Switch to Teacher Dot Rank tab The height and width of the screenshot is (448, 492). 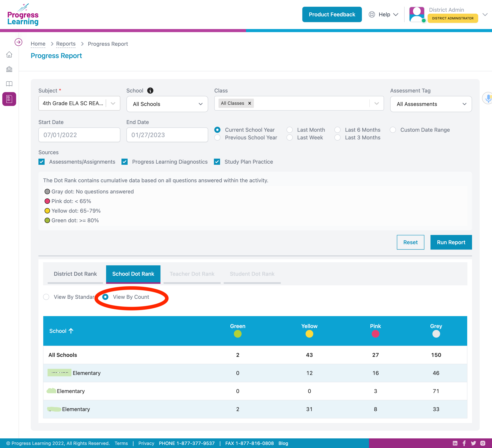coord(192,274)
